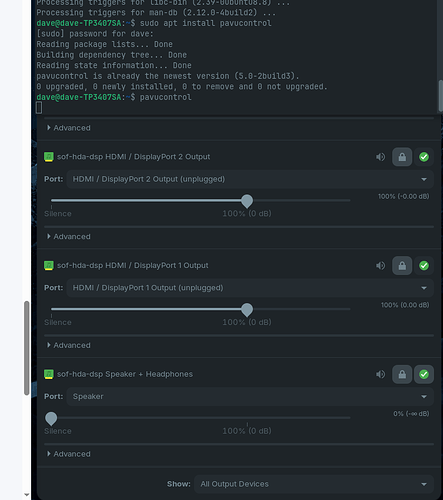
Task: Lock channels for HDMI / DisplayPort 2 Output
Action: click(402, 157)
